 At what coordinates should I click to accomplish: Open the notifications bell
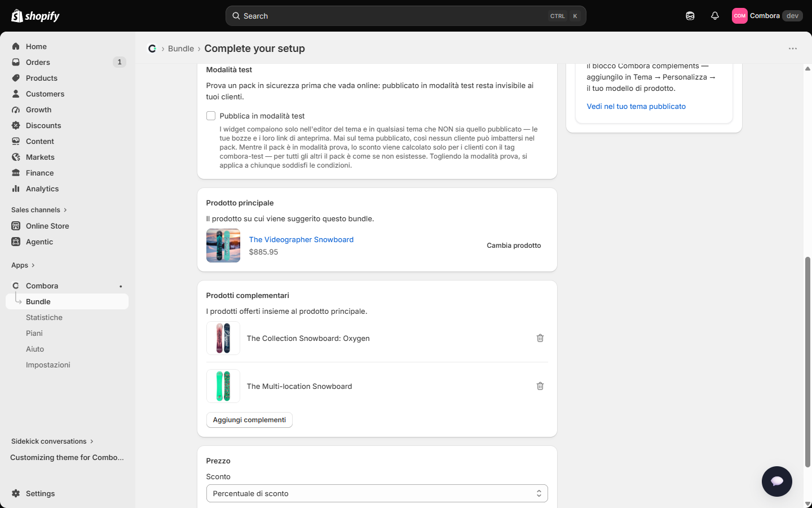pyautogui.click(x=715, y=16)
